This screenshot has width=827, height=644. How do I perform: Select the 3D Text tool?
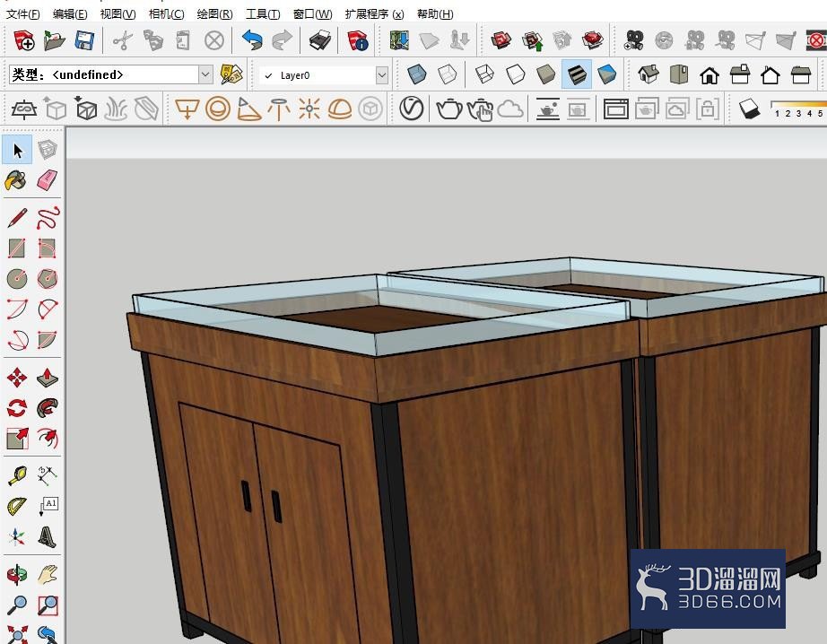click(48, 537)
